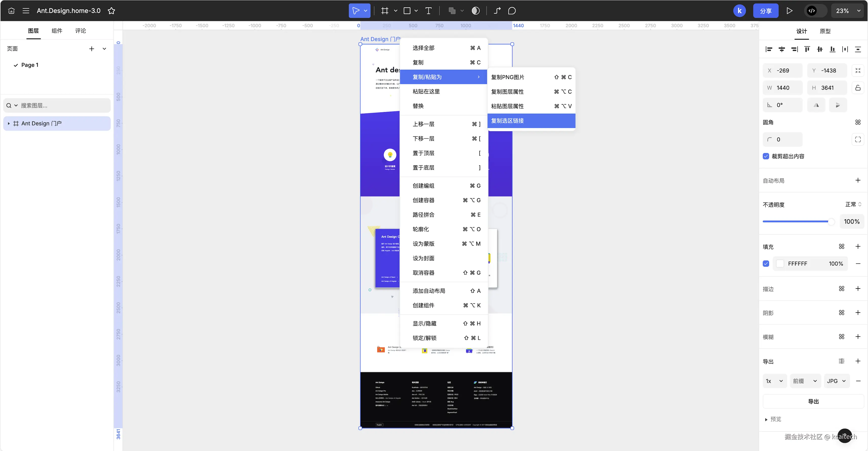Toggle developer code mode icon
This screenshot has width=868, height=451.
[x=812, y=11]
